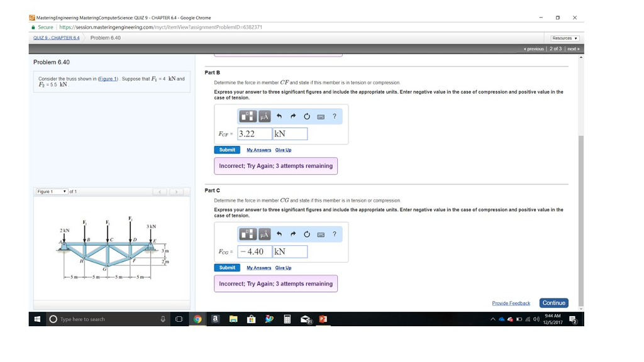Click Provide Feedback link
Image resolution: width=644 pixels, height=362 pixels.
[511, 302]
